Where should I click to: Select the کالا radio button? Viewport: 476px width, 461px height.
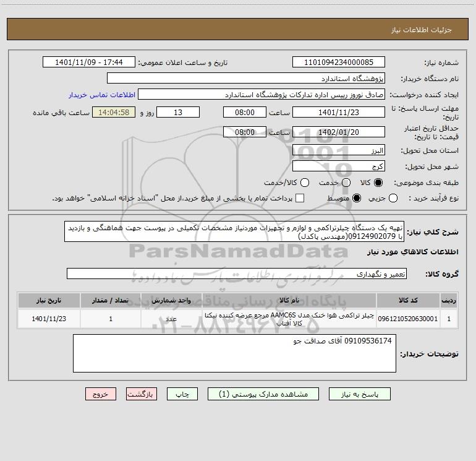click(x=378, y=183)
